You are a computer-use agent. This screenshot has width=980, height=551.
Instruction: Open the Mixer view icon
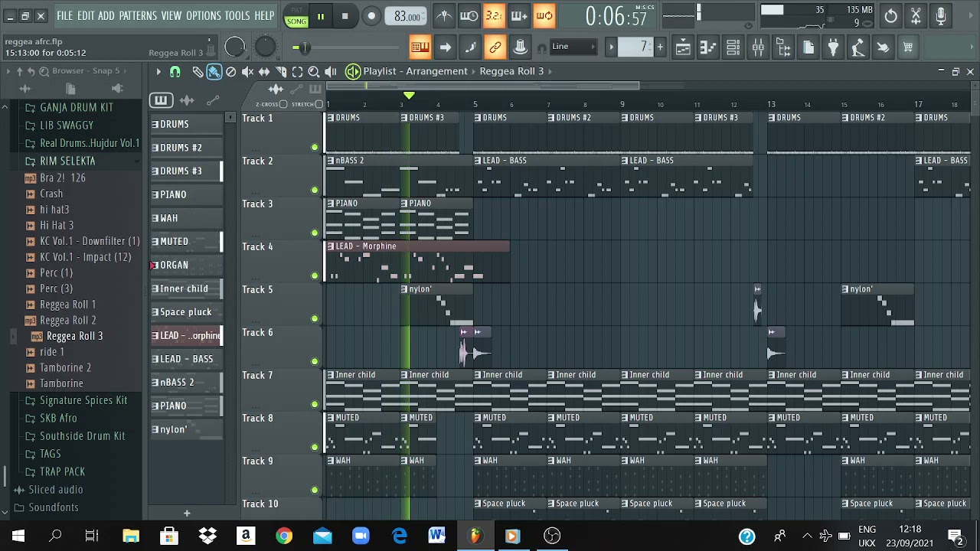click(758, 47)
